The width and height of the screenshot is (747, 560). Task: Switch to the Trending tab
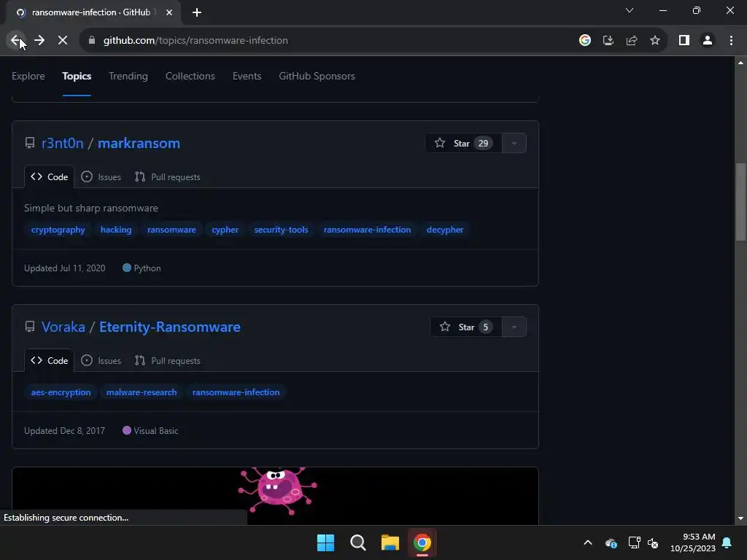(x=128, y=76)
